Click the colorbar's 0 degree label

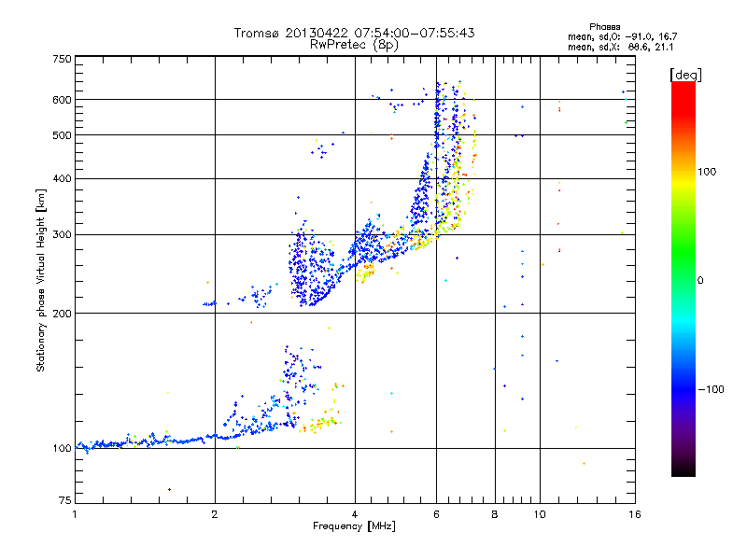pos(700,281)
